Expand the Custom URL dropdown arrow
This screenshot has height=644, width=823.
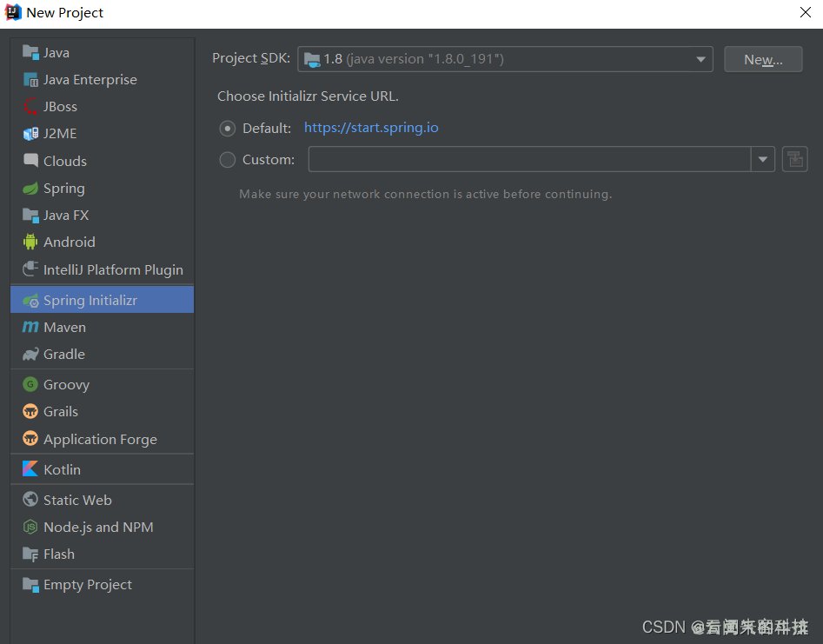click(763, 160)
